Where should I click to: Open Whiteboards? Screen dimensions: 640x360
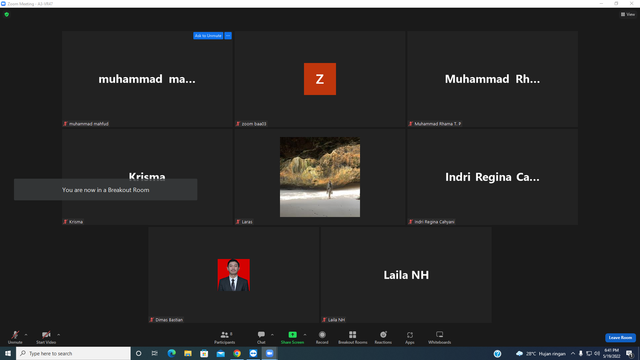[x=440, y=337]
